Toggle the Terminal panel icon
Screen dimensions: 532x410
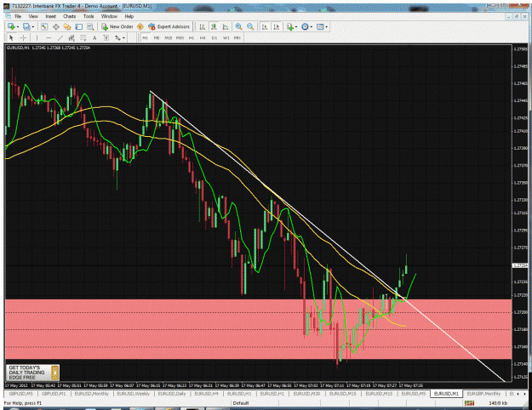pos(78,26)
